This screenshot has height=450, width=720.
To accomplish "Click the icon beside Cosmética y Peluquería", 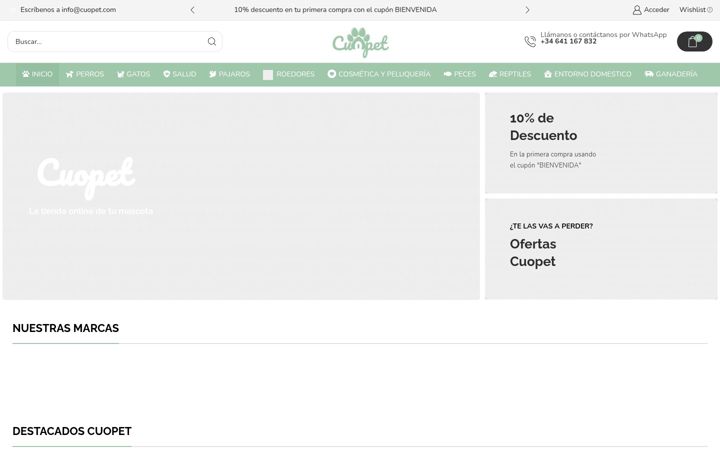I will 332,74.
